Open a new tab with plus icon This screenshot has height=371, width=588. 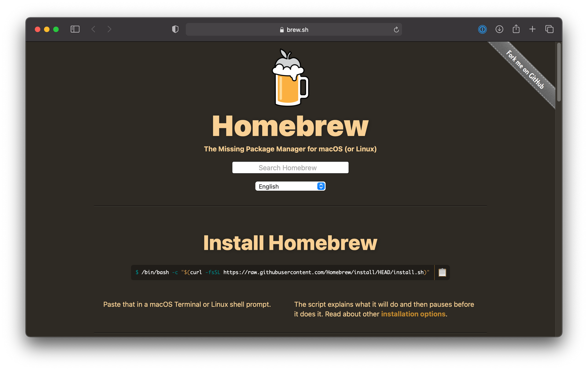(x=532, y=29)
